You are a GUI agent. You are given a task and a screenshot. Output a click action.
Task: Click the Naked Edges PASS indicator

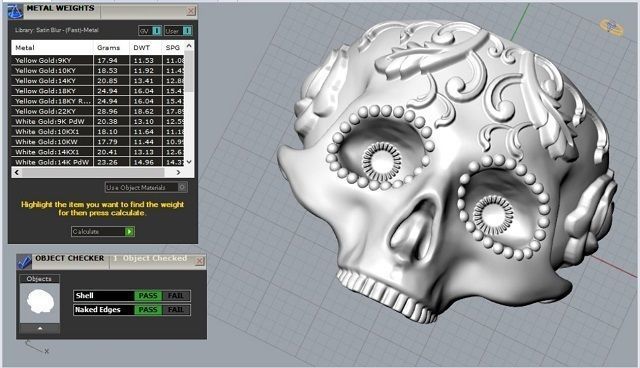[x=148, y=310]
